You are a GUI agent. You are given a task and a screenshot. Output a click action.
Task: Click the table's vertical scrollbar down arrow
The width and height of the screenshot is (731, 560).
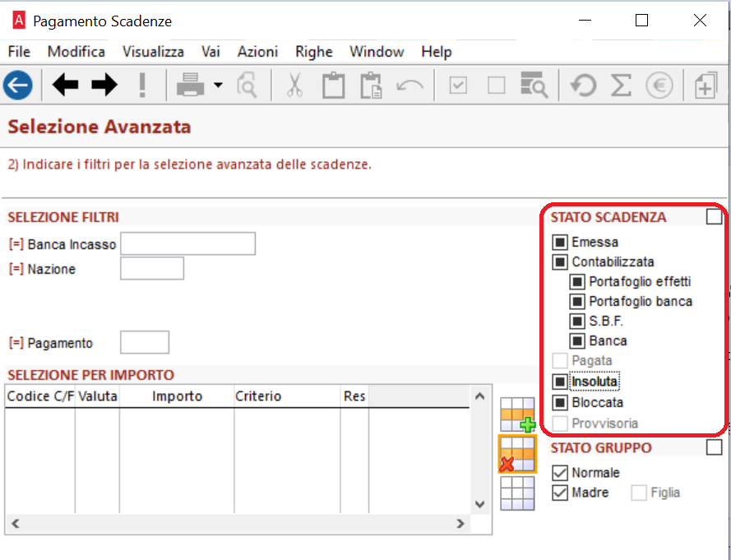point(479,504)
